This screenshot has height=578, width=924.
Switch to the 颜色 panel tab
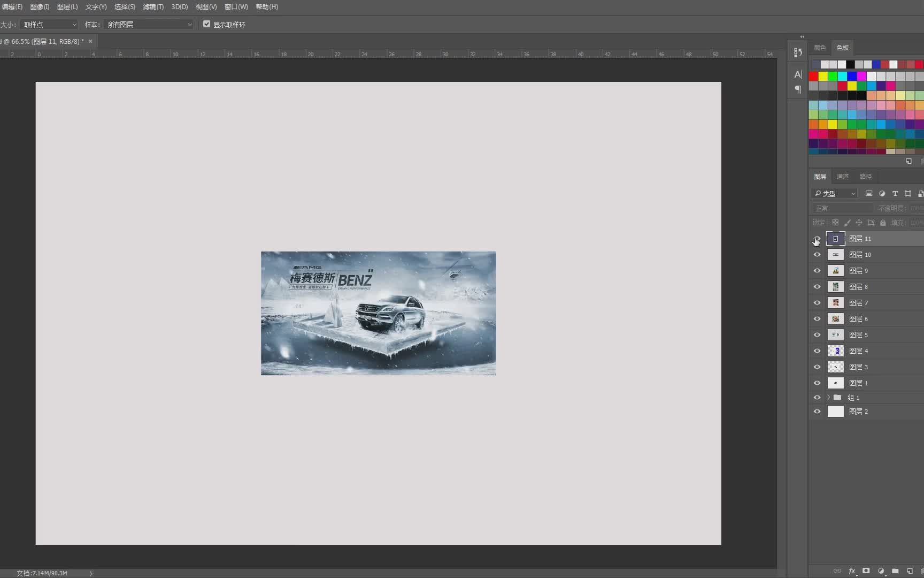point(820,48)
